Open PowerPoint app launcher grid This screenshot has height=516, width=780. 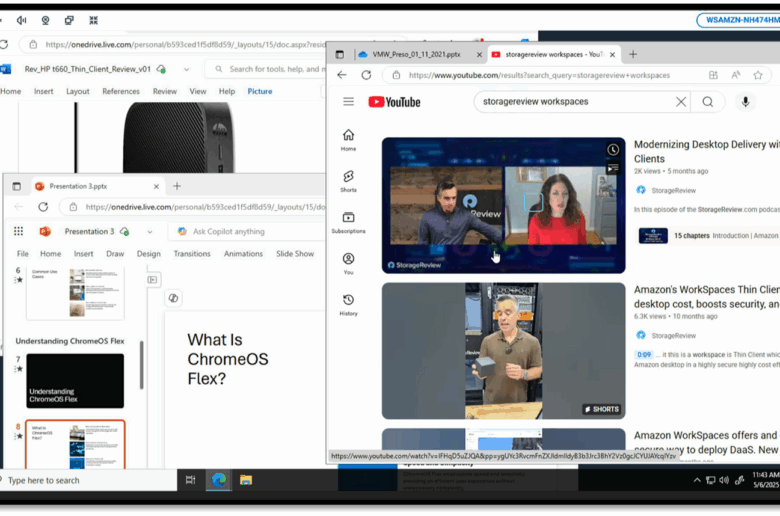pos(18,231)
